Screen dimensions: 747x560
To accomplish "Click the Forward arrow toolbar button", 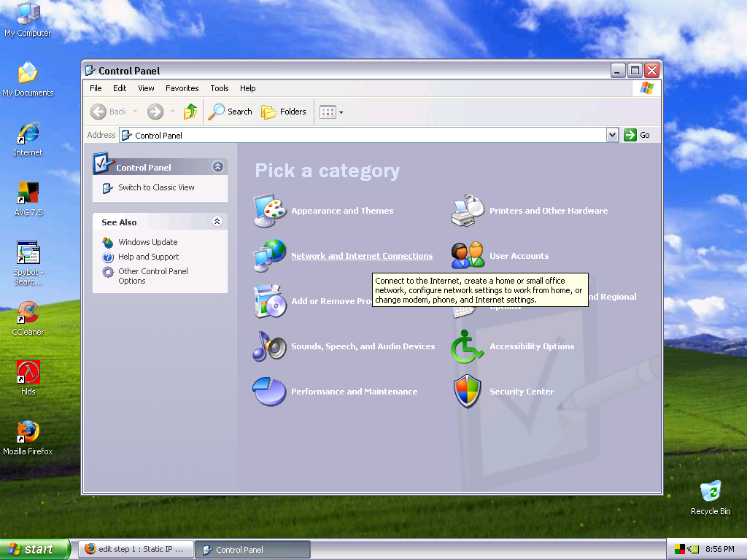I will point(155,112).
